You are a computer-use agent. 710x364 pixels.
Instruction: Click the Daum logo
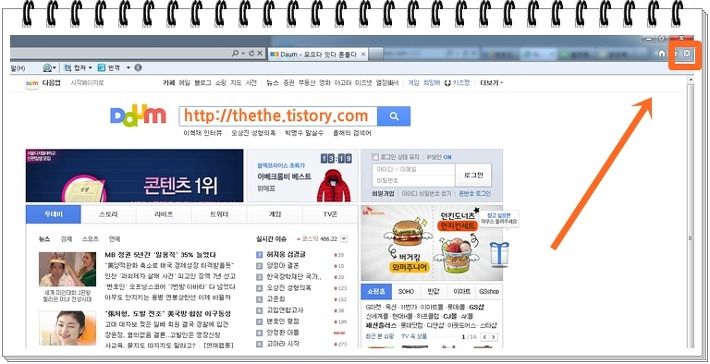pyautogui.click(x=138, y=116)
